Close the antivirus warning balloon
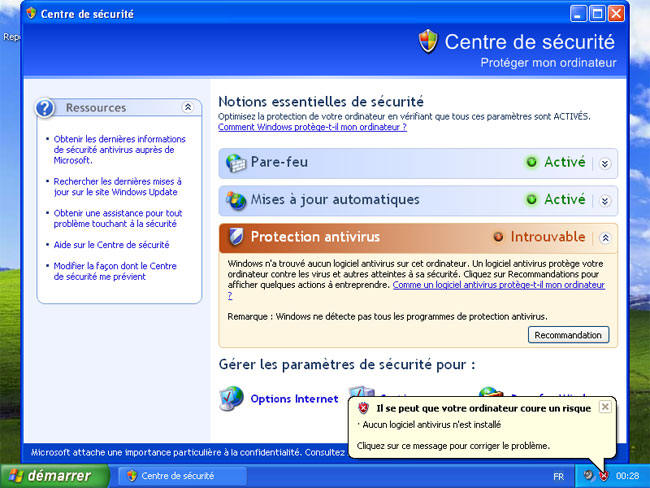 (x=604, y=407)
